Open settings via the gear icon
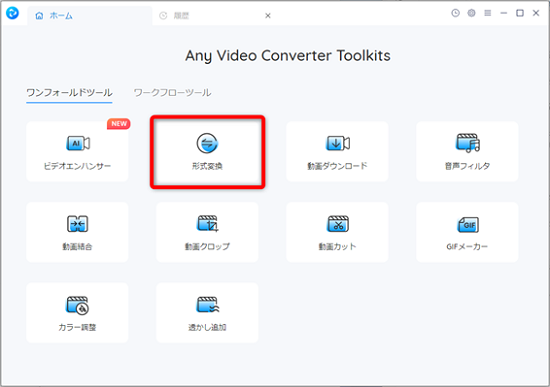550x387 pixels. (471, 13)
